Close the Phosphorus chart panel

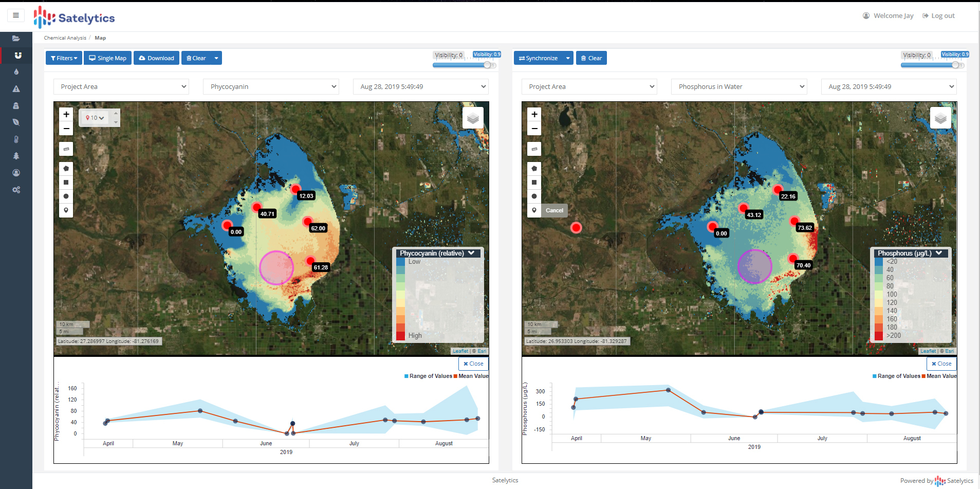pos(941,364)
